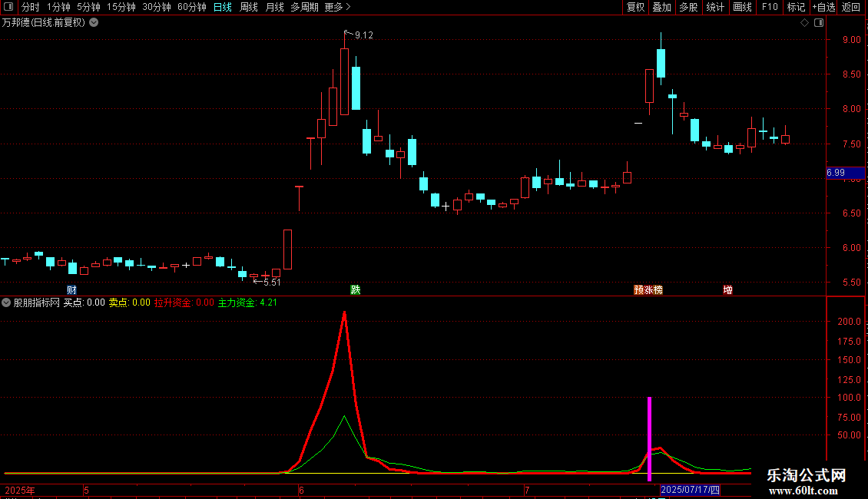Screen dimensions: 868x499
Task: Select the 1分钟 period
Action: 58,7
